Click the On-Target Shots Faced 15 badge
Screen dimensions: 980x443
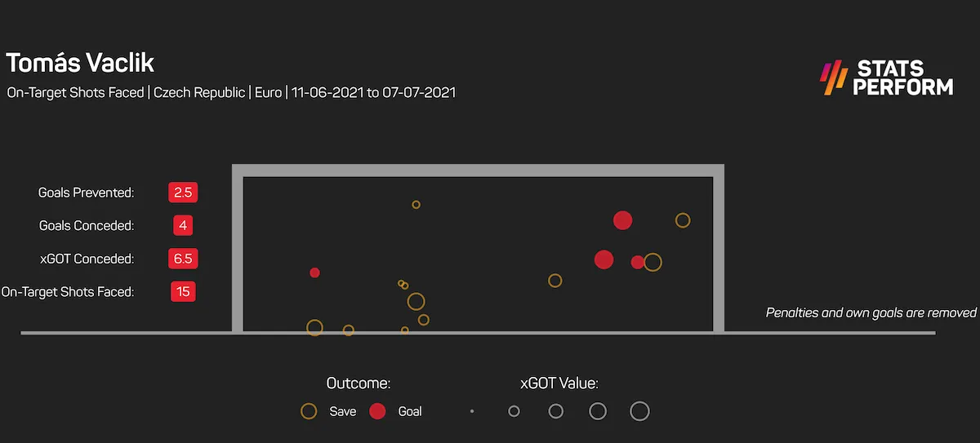click(x=183, y=291)
